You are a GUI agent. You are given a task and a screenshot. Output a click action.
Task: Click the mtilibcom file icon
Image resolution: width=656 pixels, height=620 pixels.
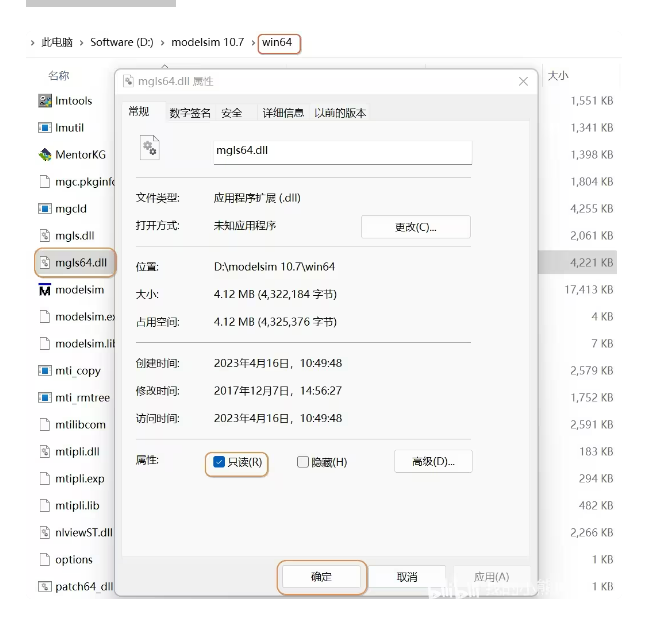[x=45, y=425]
